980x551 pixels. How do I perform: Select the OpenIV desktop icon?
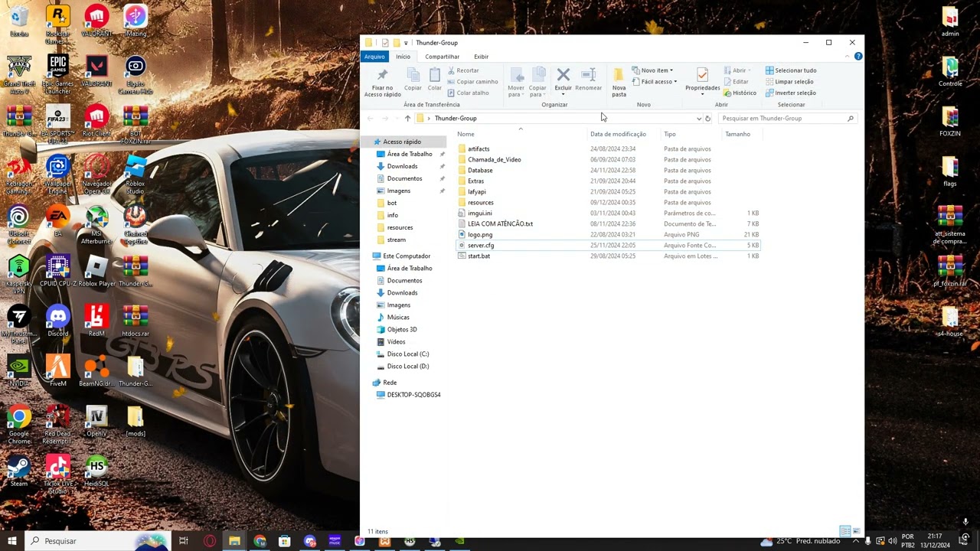tap(96, 421)
